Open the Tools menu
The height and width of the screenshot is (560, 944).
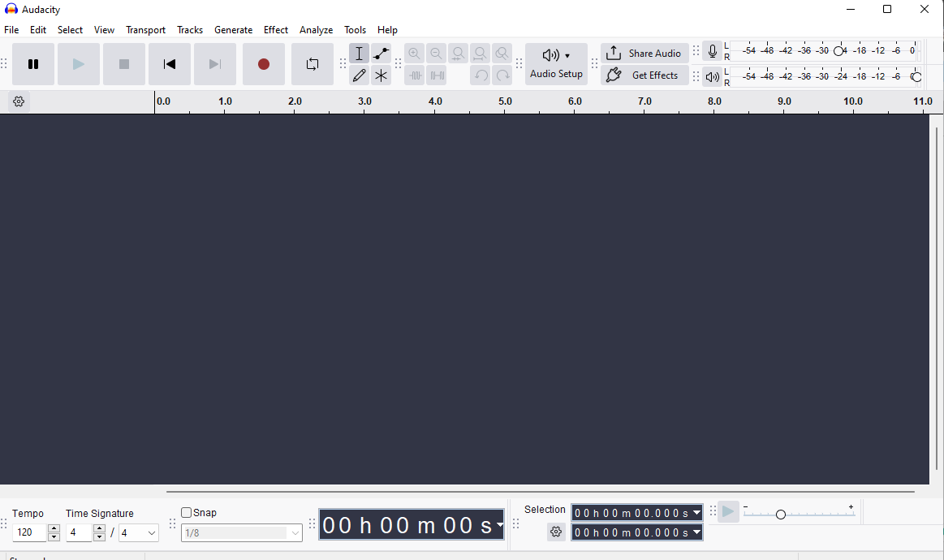pos(356,29)
